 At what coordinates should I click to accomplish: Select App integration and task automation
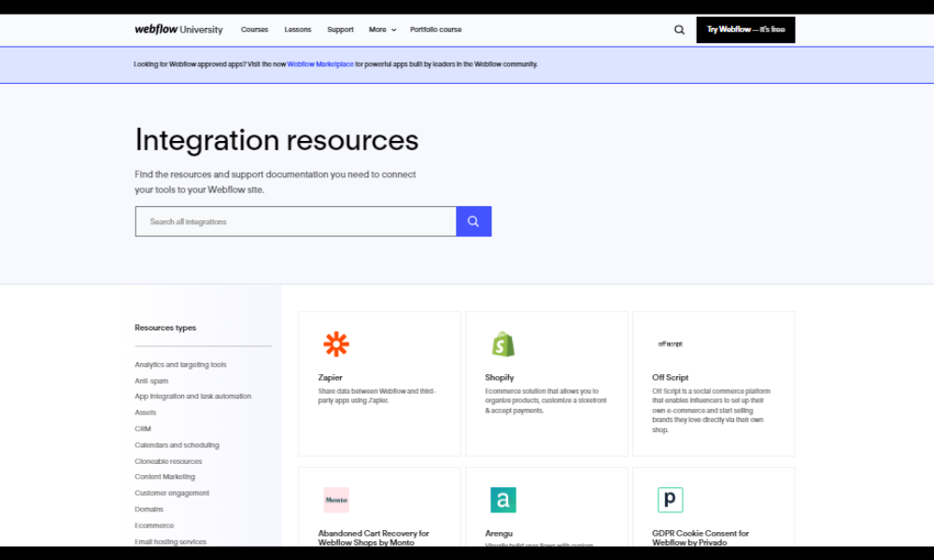pyautogui.click(x=193, y=397)
